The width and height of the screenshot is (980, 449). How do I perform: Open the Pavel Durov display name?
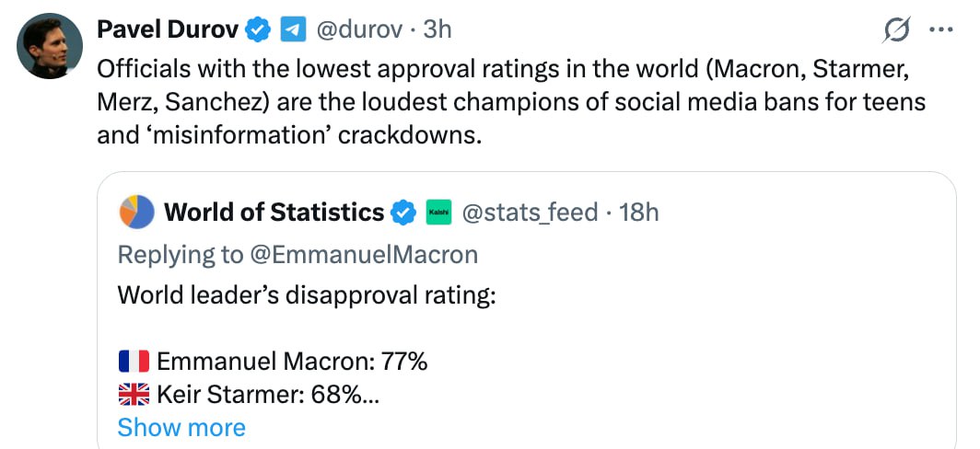168,29
